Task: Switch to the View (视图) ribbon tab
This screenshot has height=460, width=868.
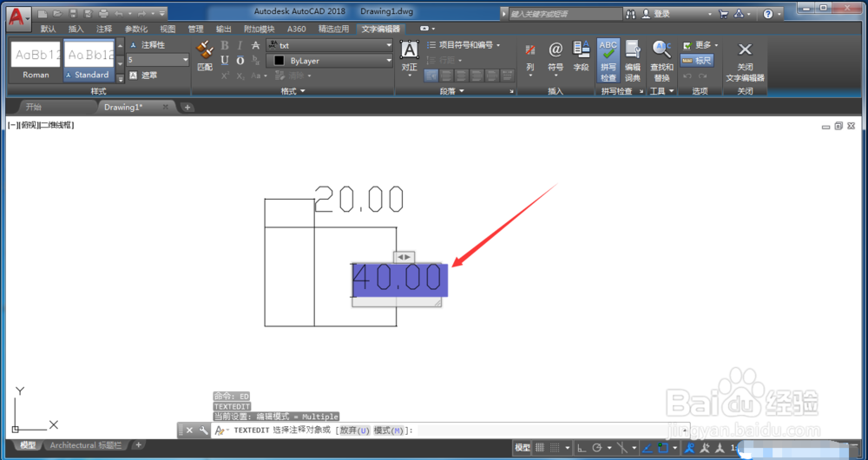Action: coord(168,29)
